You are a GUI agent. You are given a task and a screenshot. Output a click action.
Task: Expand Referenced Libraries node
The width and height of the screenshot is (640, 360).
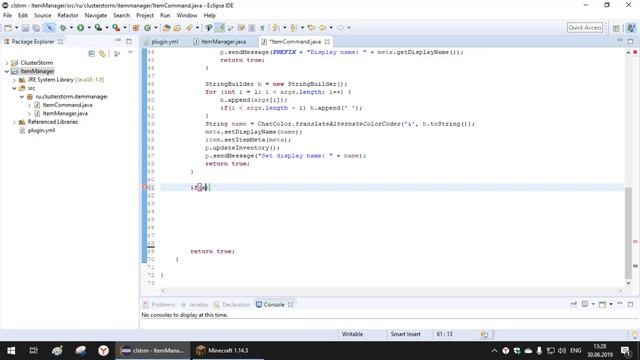point(14,122)
